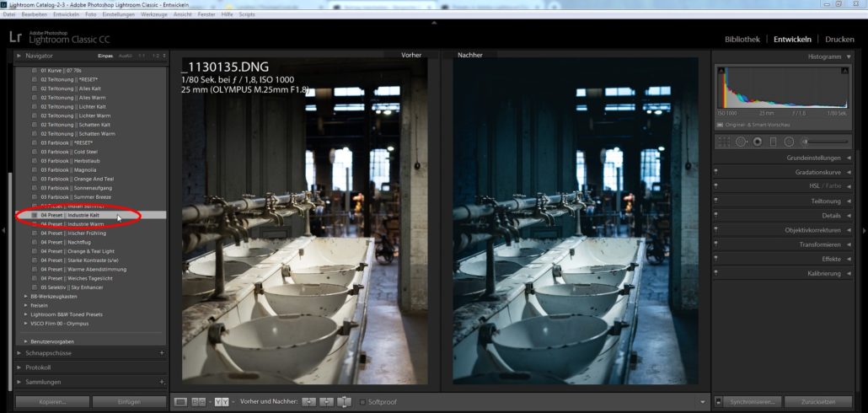This screenshot has width=868, height=413.
Task: Expand Lightroom B&W Toned Presets folder
Action: coord(26,314)
